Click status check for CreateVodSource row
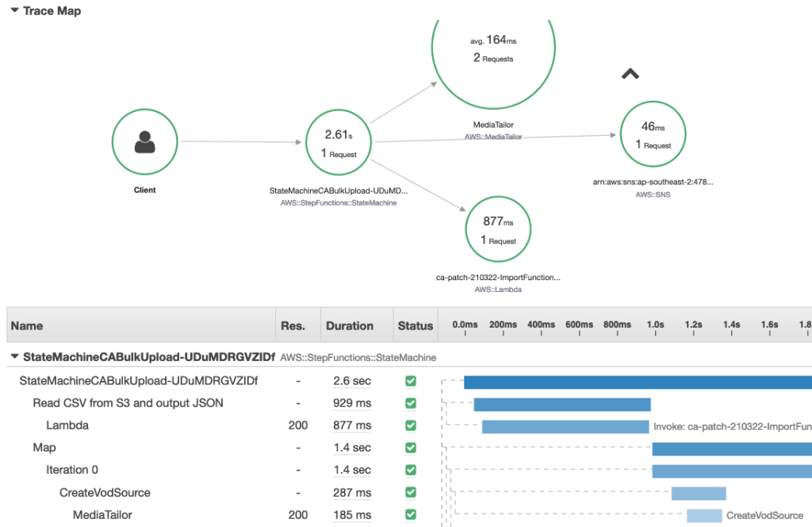Viewport: 812px width, 527px height. click(x=411, y=492)
